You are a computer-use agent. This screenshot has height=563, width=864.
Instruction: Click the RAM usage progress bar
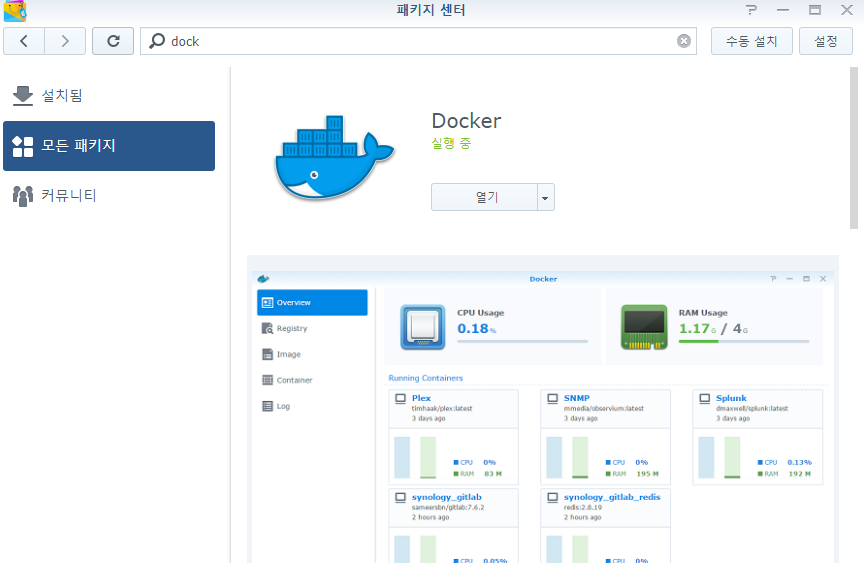click(x=744, y=342)
